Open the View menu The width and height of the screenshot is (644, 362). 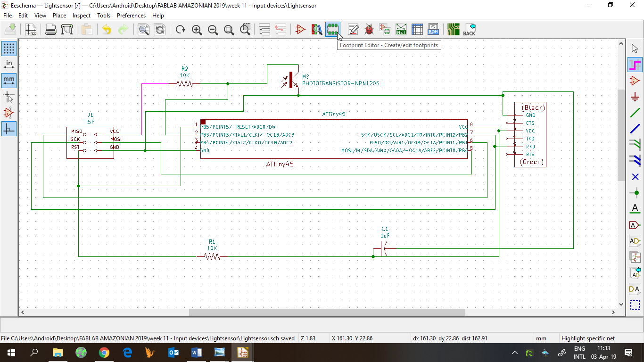point(40,16)
